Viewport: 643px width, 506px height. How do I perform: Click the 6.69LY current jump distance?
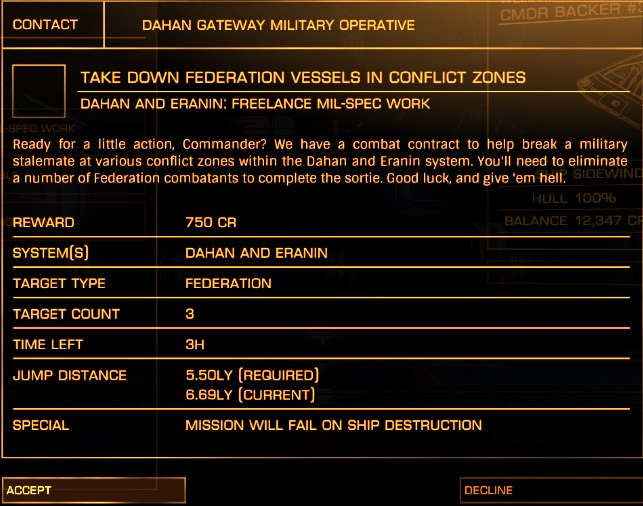[250, 395]
